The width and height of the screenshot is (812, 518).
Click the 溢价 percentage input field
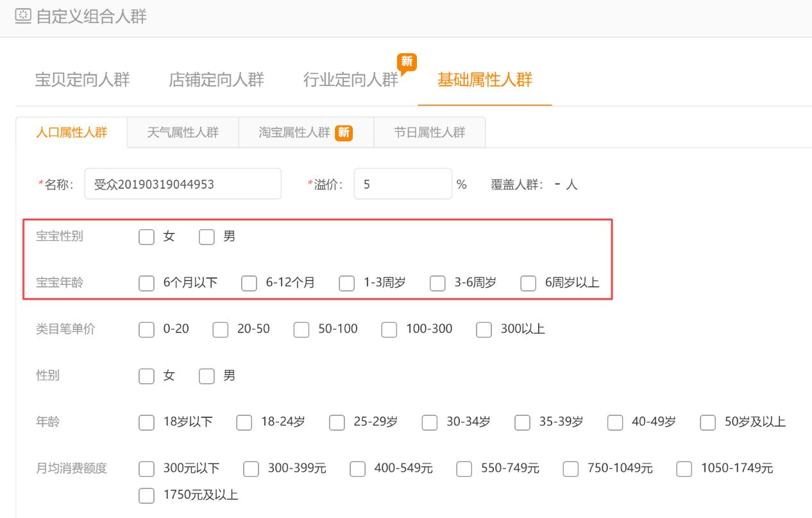[403, 184]
